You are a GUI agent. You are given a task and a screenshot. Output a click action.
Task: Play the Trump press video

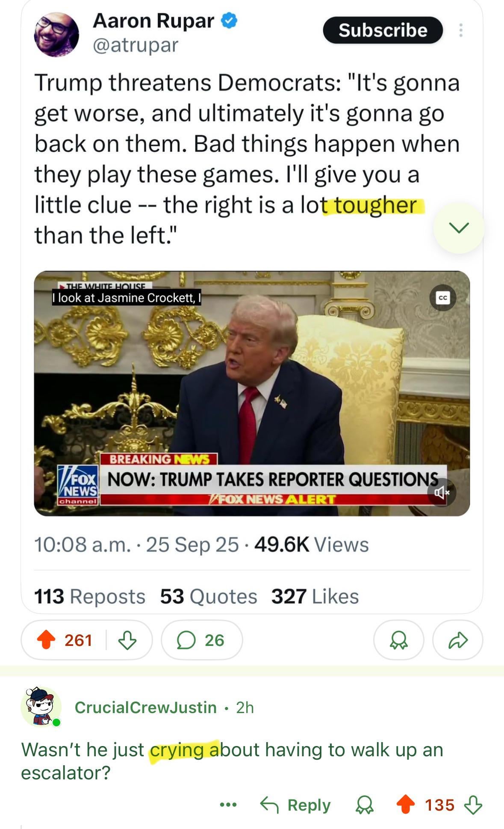pos(252,393)
